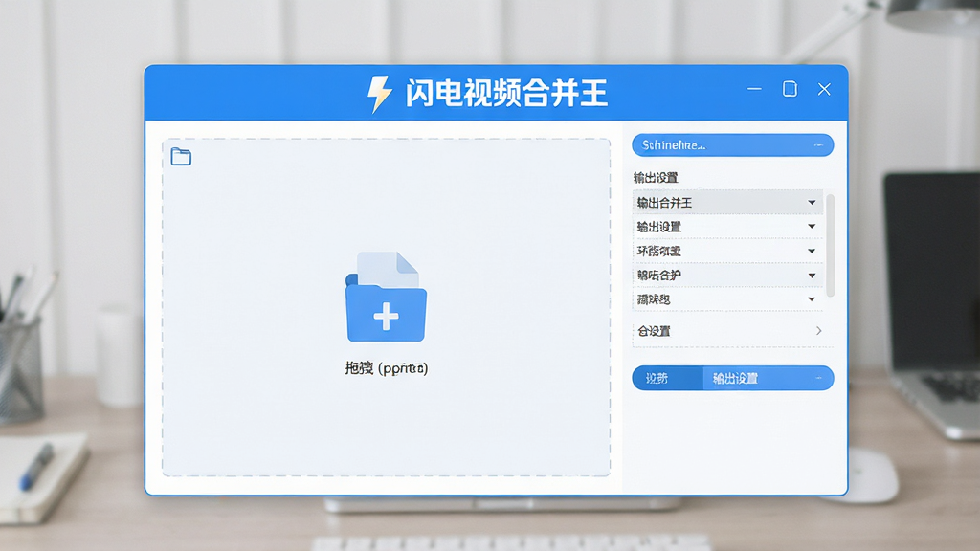Open the 输出合并王 dropdown
This screenshot has width=980, height=551.
click(727, 203)
